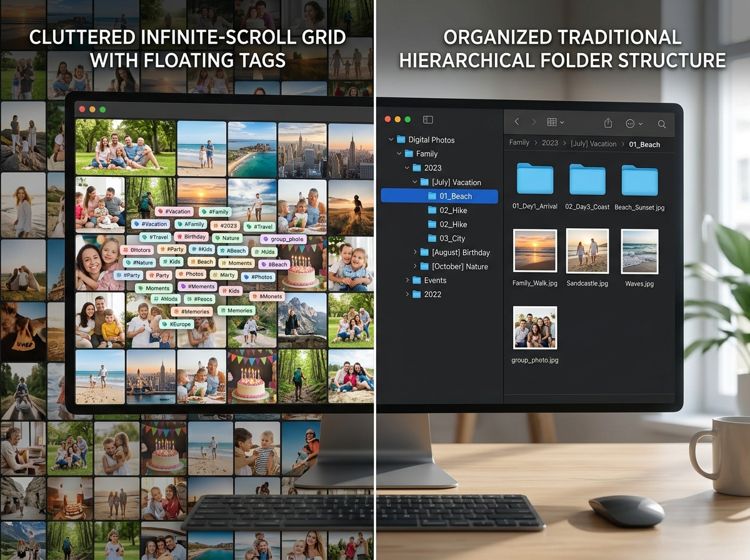The width and height of the screenshot is (750, 560).
Task: Click 2023 in the breadcrumb path
Action: pos(550,142)
